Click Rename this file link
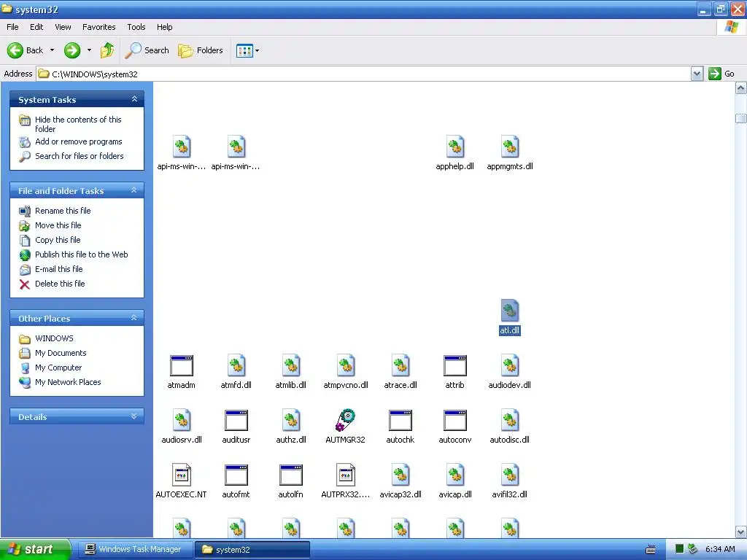Screen dimensions: 747x560 tap(63, 211)
